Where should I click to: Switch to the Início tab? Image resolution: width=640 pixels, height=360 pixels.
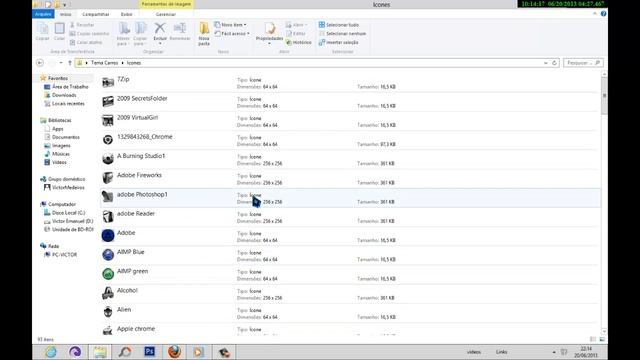point(65,14)
